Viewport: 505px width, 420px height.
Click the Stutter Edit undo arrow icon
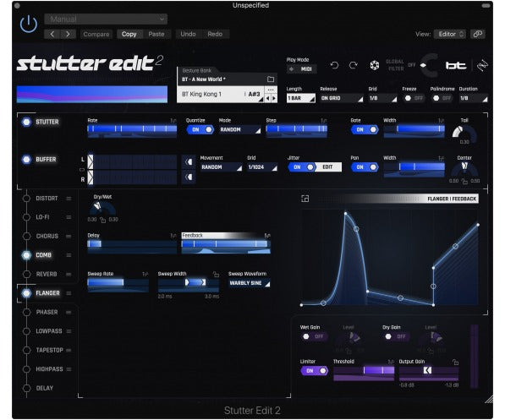(x=334, y=65)
